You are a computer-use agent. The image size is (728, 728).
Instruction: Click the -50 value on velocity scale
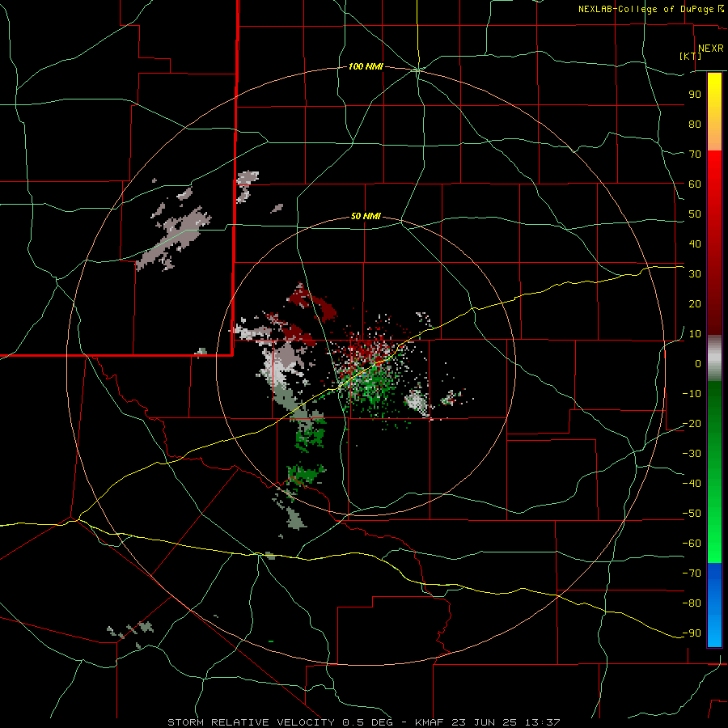(692, 514)
